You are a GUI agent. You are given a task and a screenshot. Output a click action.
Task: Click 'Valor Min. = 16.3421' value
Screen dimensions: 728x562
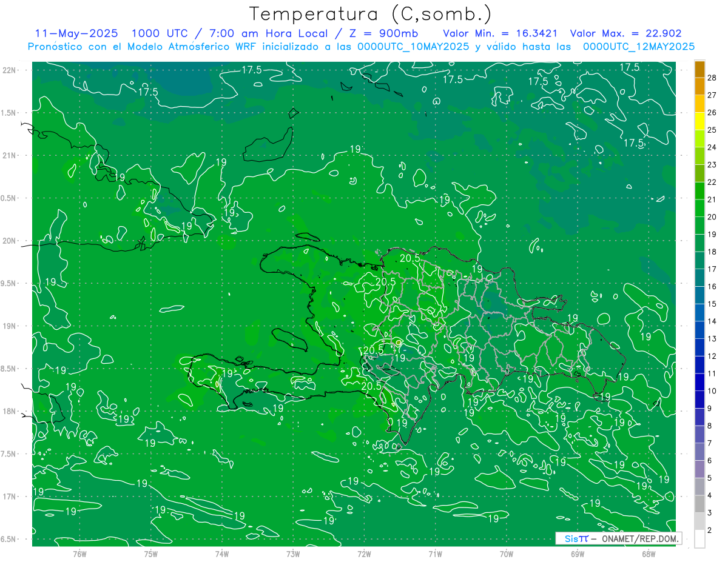[x=500, y=33]
